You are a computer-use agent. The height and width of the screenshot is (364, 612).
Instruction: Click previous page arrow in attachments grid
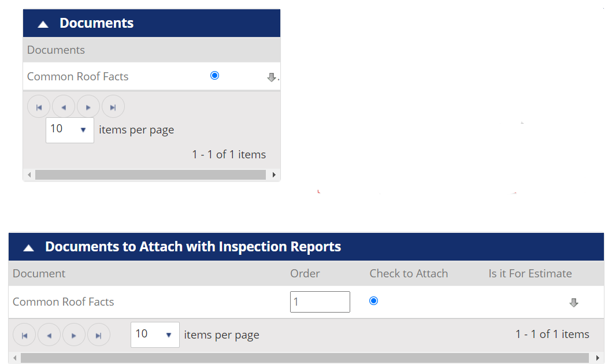[49, 335]
